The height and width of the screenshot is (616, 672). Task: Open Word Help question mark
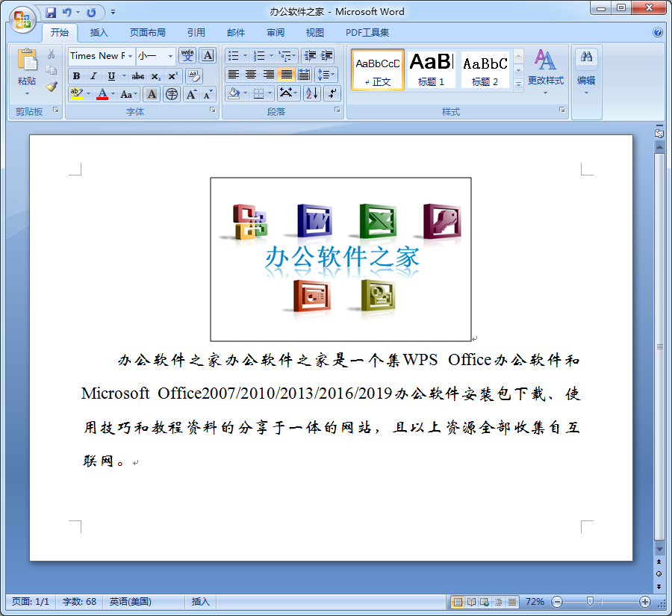click(x=657, y=32)
